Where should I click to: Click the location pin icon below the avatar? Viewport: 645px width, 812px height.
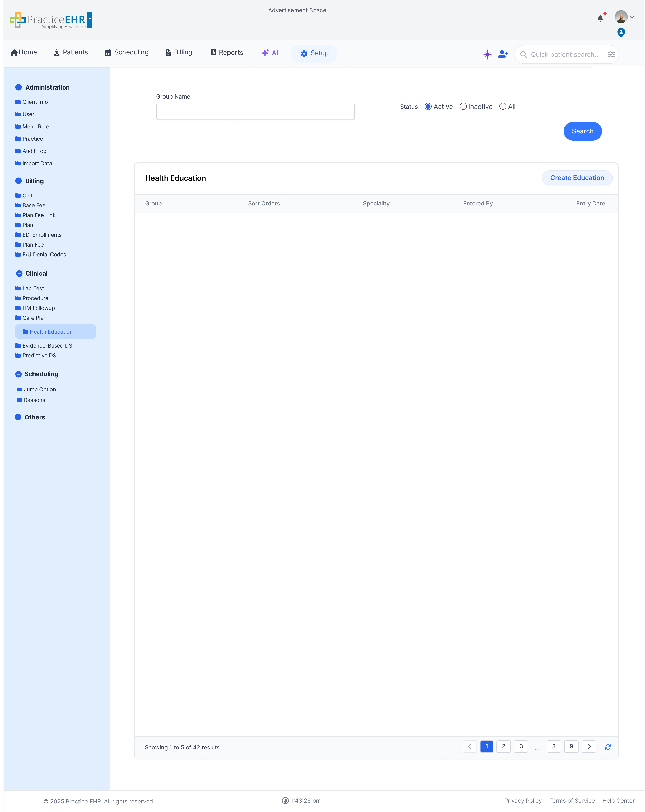(621, 33)
